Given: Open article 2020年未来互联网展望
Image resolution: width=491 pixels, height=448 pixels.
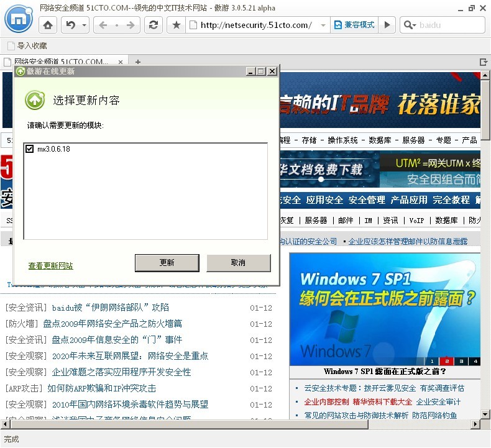Looking at the screenshot, I should tap(131, 356).
